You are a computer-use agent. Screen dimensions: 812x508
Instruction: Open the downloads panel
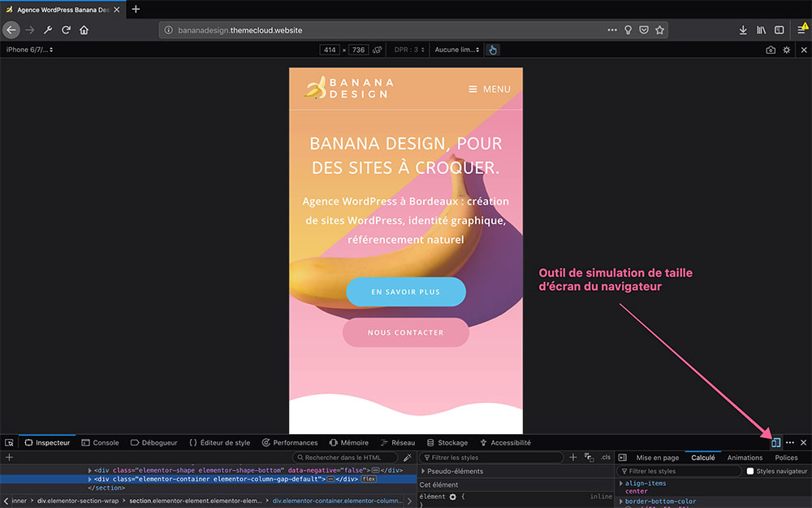click(743, 30)
